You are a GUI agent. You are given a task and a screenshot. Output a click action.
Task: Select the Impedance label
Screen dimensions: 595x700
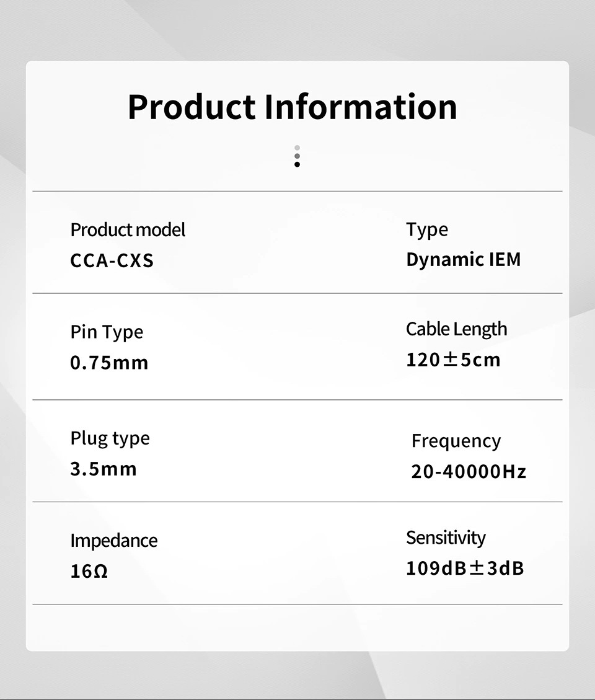point(113,541)
